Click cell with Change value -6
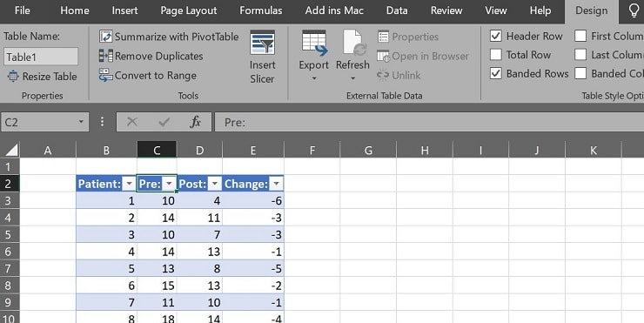 (253, 200)
